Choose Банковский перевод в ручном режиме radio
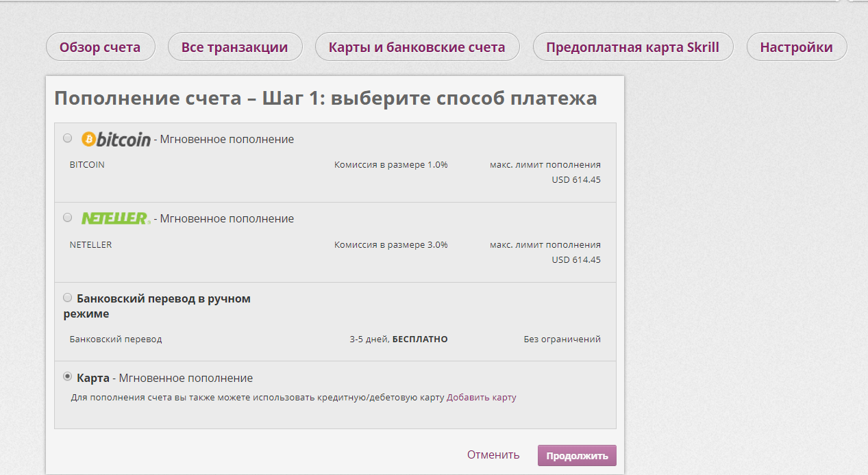Image resolution: width=868 pixels, height=475 pixels. click(x=67, y=298)
